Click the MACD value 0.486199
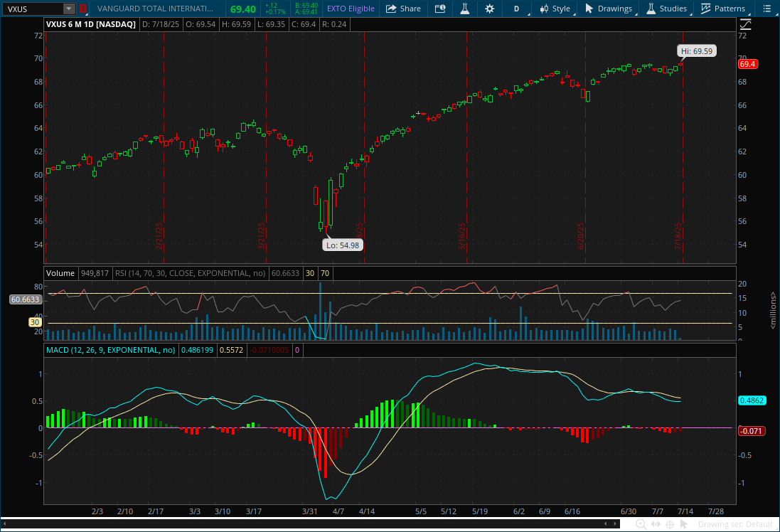The width and height of the screenshot is (780, 532). [197, 350]
